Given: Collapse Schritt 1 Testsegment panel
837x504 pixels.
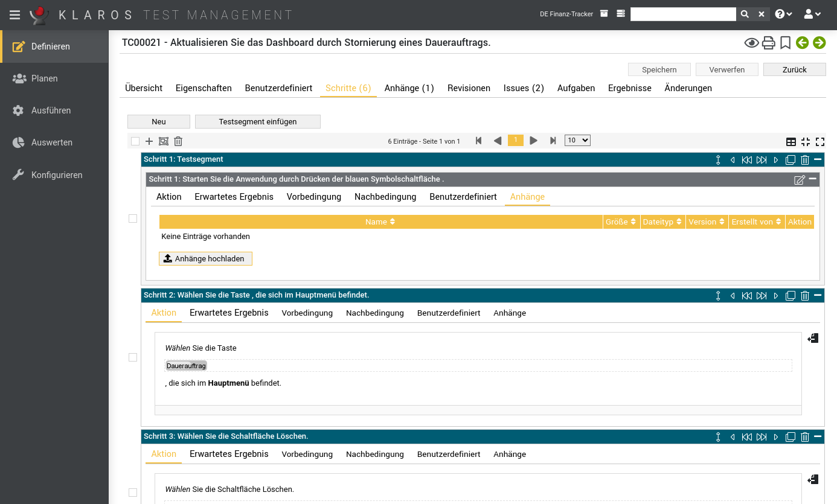Looking at the screenshot, I should click(818, 160).
